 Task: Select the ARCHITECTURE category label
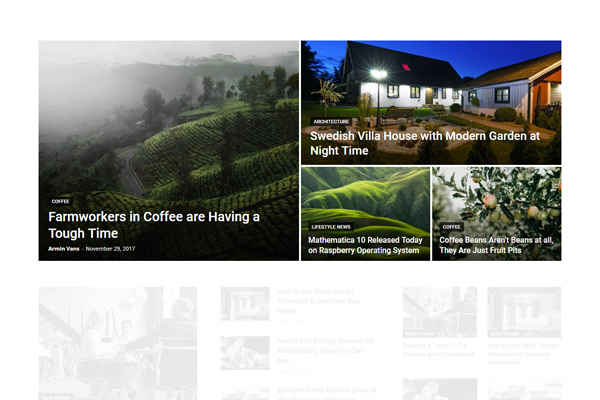(331, 122)
